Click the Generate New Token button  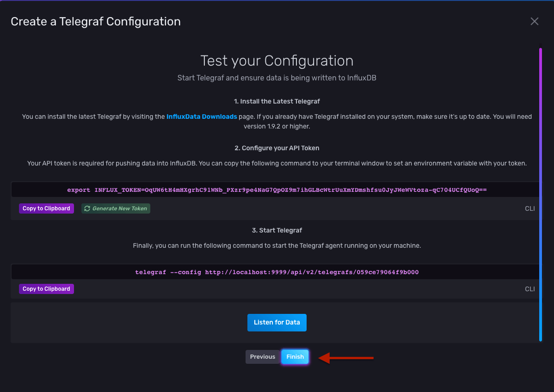point(116,208)
